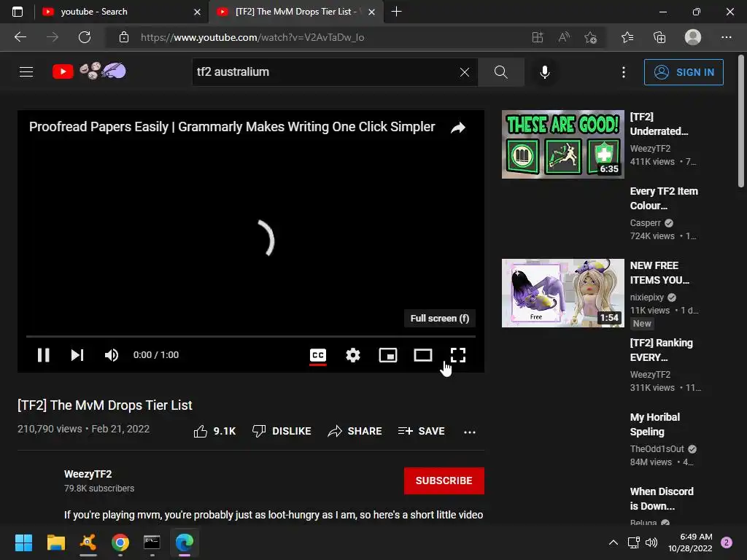Open video settings gear

(353, 355)
